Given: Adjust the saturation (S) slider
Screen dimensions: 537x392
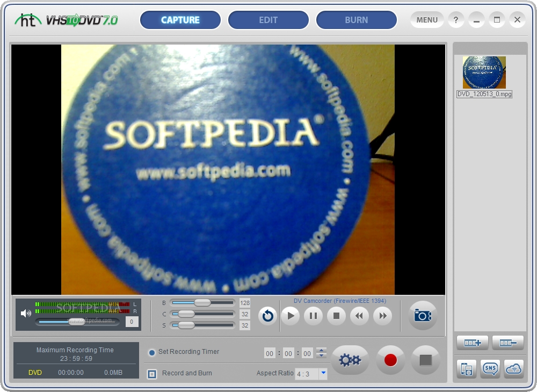Looking at the screenshot, I should click(202, 325).
